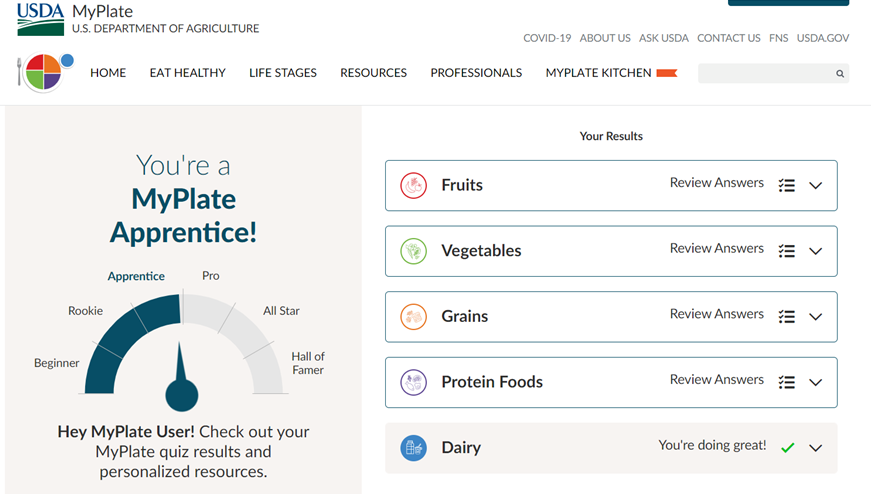The image size is (871, 494).
Task: Click the Fruits category icon
Action: point(414,185)
